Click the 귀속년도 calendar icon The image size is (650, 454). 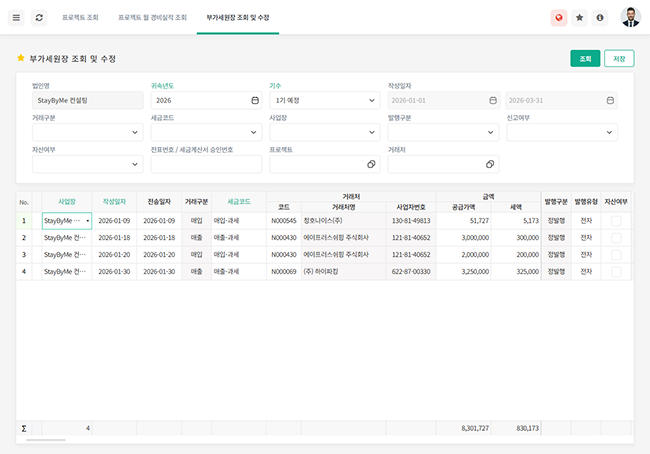tap(255, 100)
